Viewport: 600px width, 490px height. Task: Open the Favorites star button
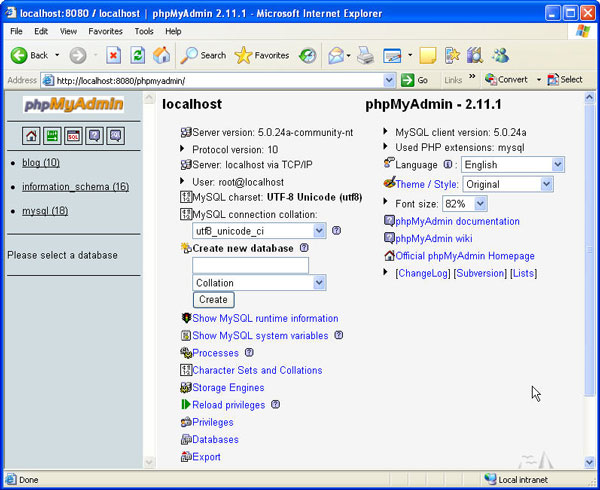(x=262, y=55)
